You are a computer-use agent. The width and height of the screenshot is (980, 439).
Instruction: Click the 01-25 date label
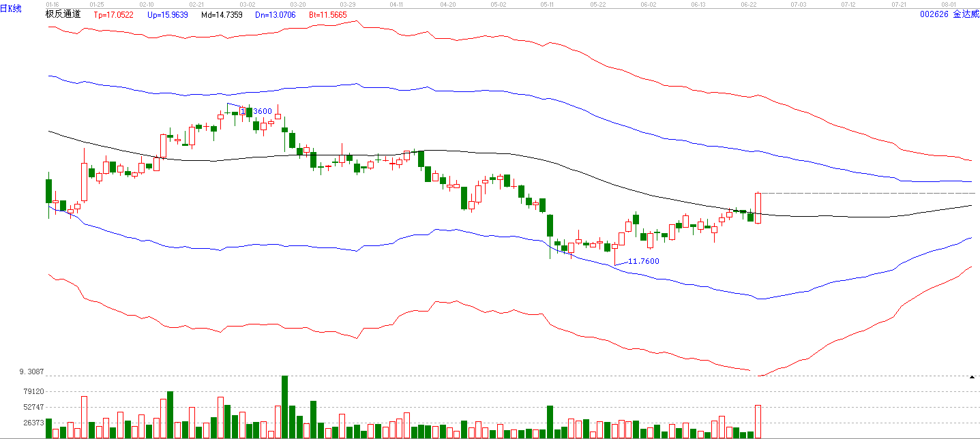tap(97, 4)
